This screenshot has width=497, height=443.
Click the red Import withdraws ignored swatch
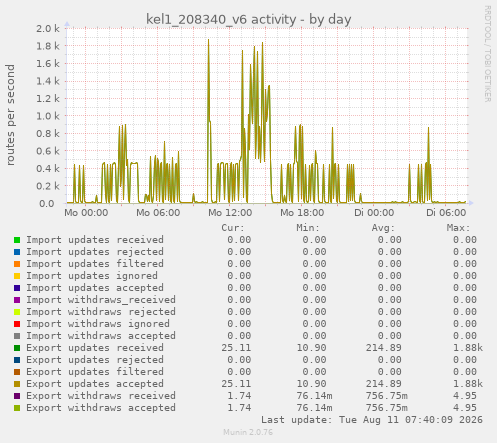17,324
